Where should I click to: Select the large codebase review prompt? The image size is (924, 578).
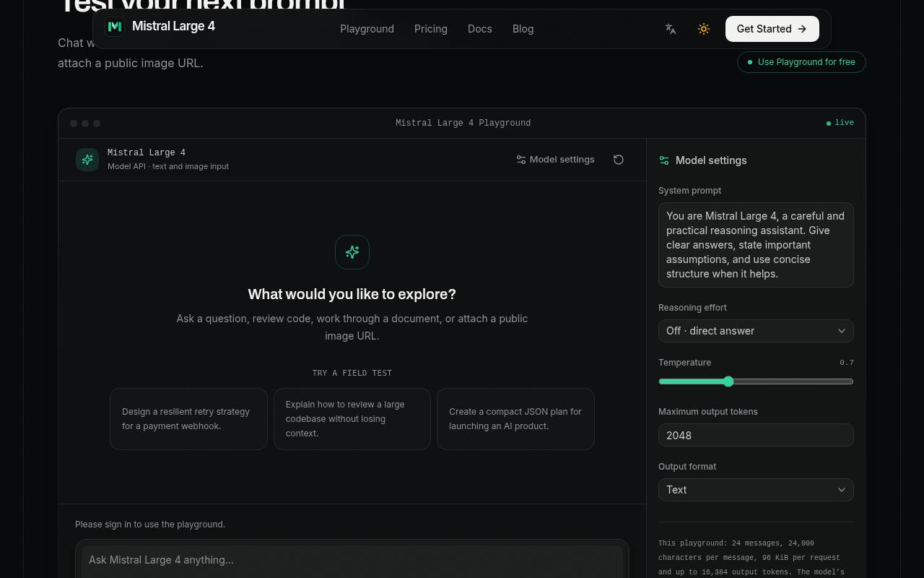(x=352, y=419)
